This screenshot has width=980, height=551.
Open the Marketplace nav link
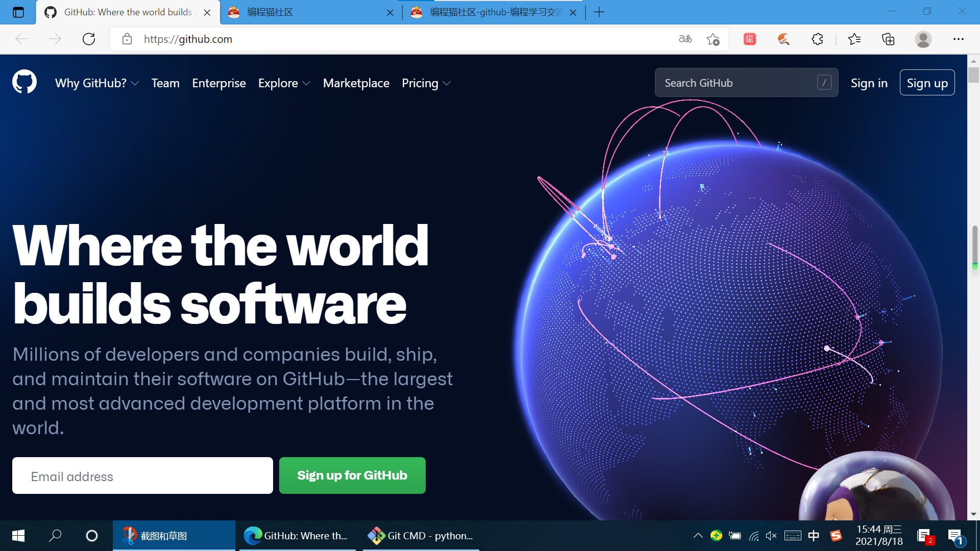pyautogui.click(x=356, y=83)
